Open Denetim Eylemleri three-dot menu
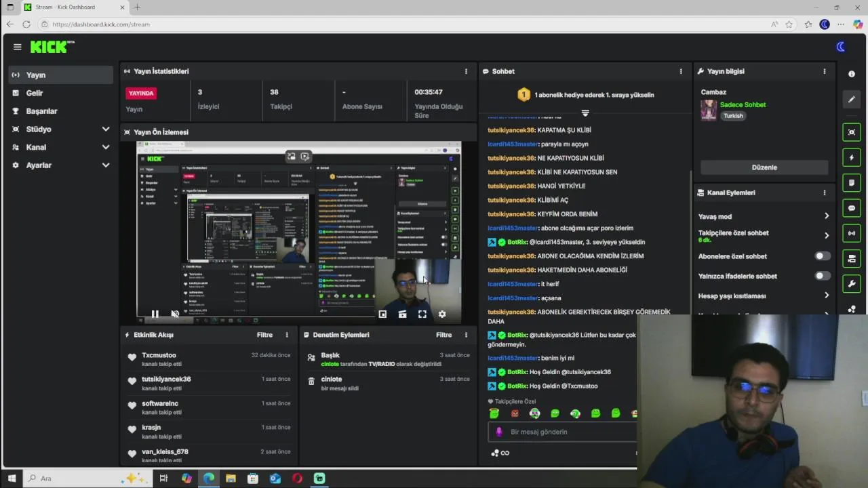The image size is (868, 488). (x=466, y=335)
